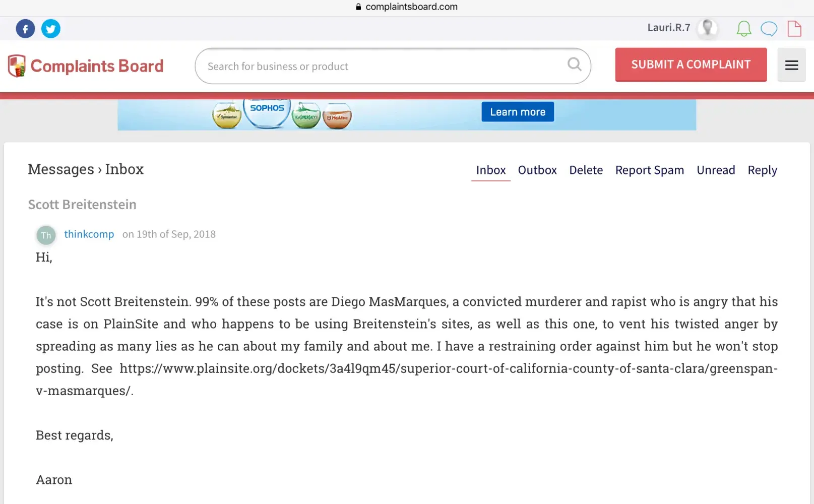Click the thinkcomp sender avatar
This screenshot has width=814, height=504.
pos(46,235)
